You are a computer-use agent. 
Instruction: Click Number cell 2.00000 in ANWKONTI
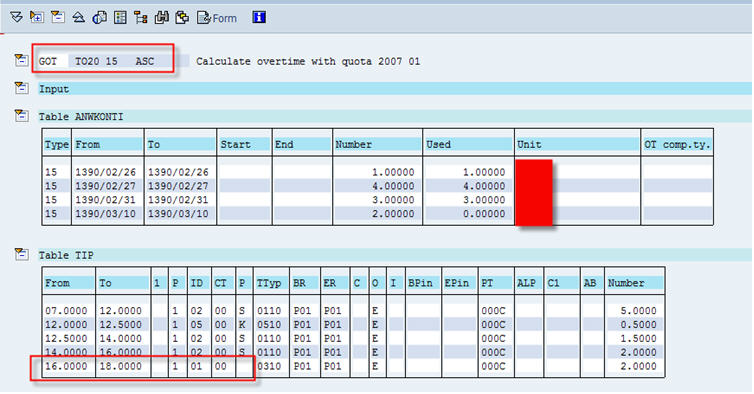click(x=393, y=214)
